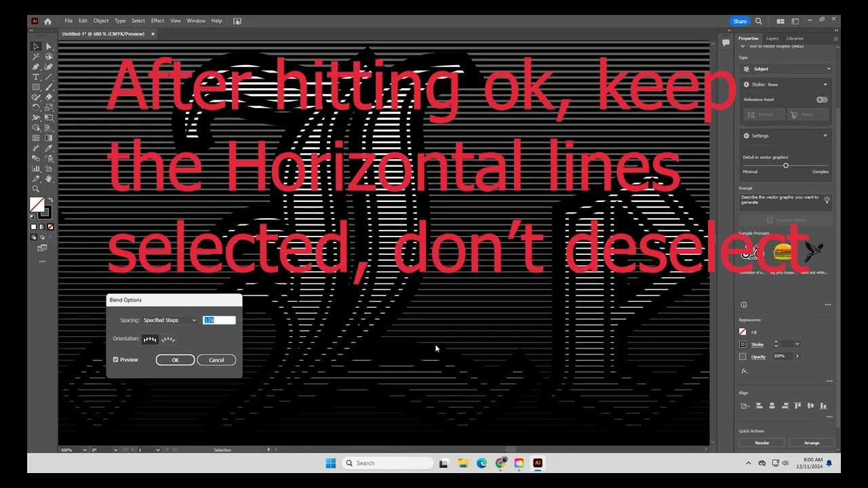Image resolution: width=868 pixels, height=488 pixels.
Task: Click the Share button
Action: 740,21
